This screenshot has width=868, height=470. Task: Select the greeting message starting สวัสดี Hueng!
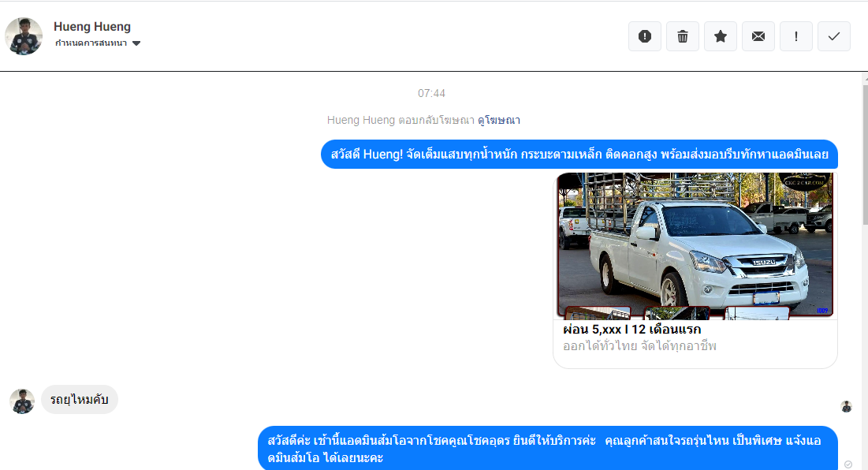579,155
